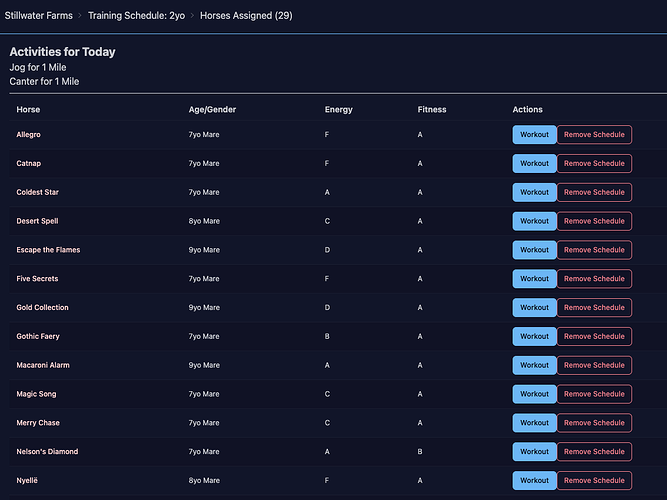Click the Energy column header
Viewport: 667px width, 500px height.
click(x=338, y=109)
